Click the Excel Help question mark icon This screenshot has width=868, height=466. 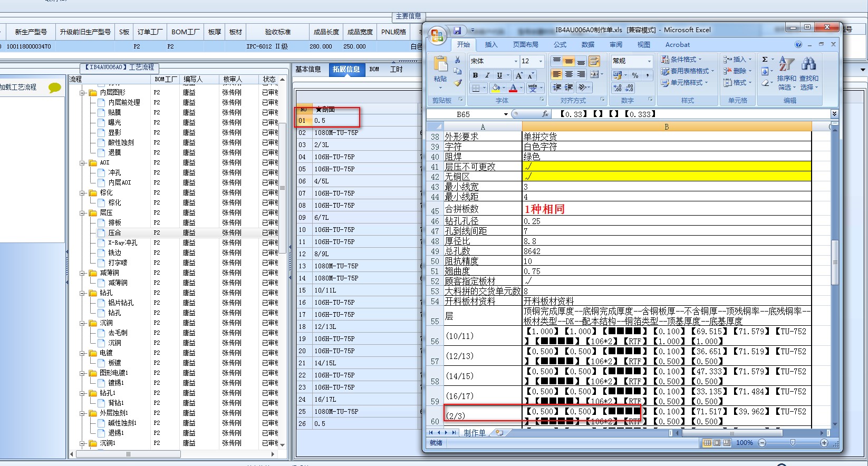coord(798,45)
